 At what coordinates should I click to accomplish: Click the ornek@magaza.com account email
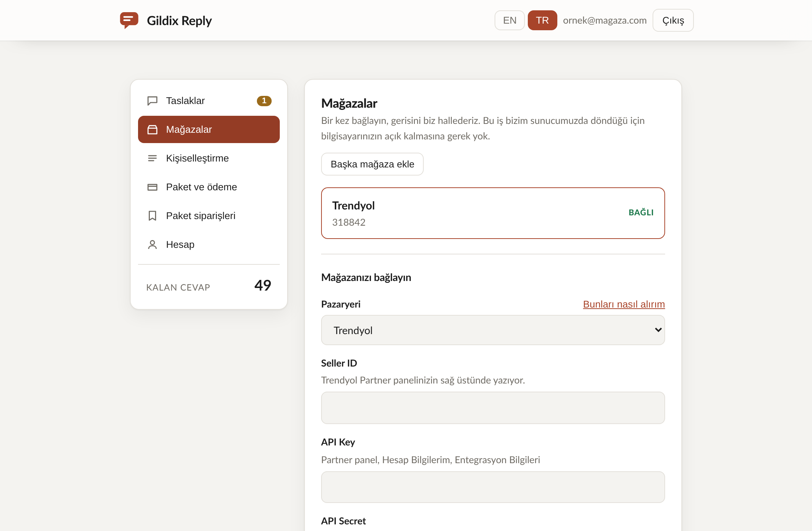605,20
